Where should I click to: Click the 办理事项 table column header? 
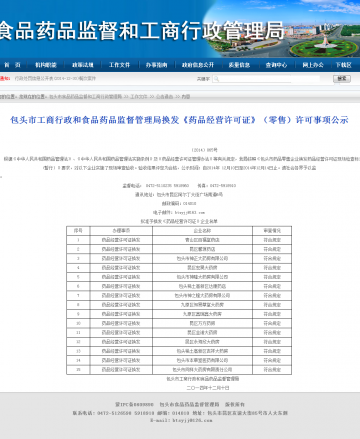pos(121,231)
